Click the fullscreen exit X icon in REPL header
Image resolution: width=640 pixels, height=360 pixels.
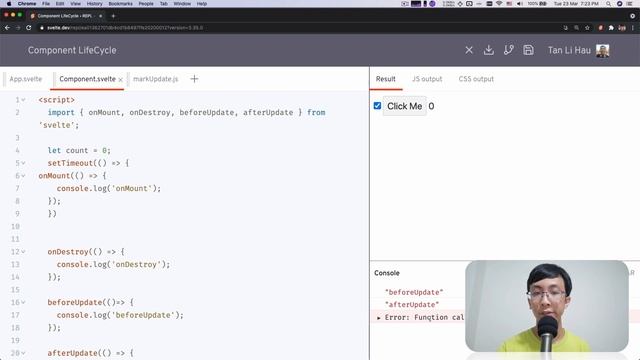(x=469, y=50)
